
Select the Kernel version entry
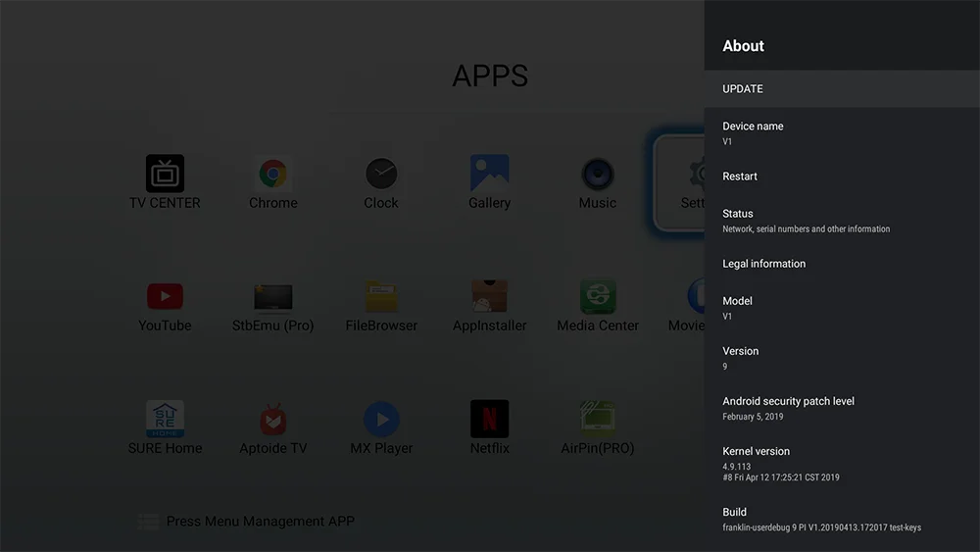click(842, 463)
